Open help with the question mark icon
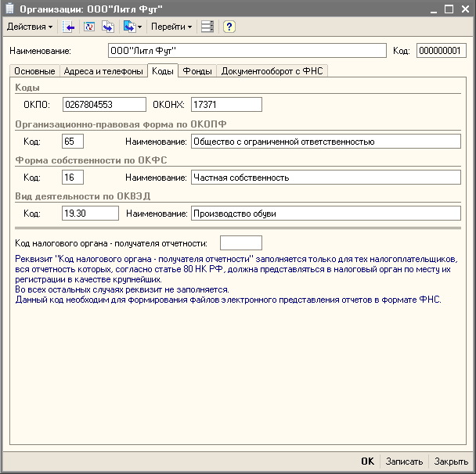 click(229, 27)
